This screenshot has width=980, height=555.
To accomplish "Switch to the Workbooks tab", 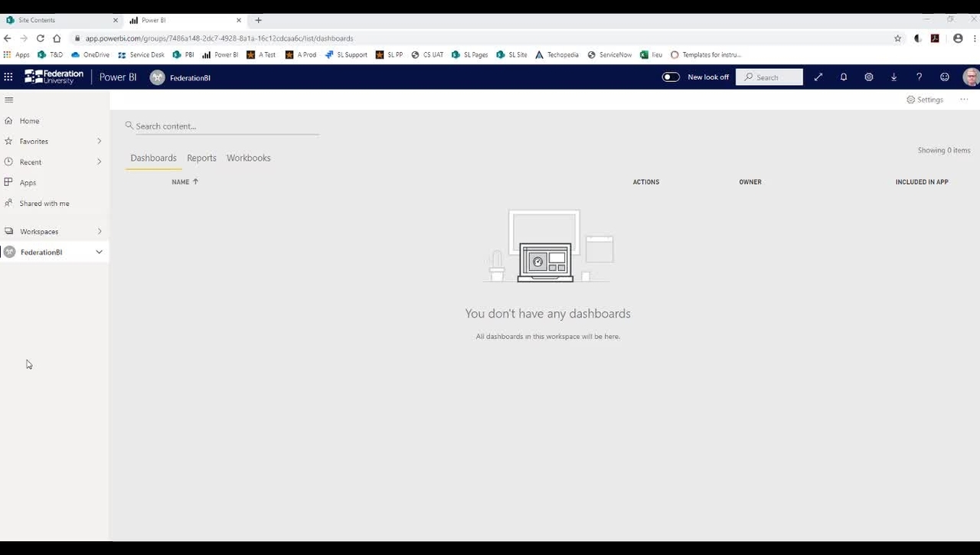I will 249,158.
